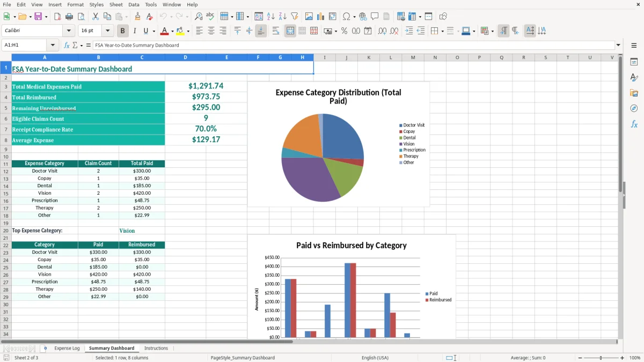Click the AutoFilter funnel icon
644x362 pixels.
click(295, 17)
